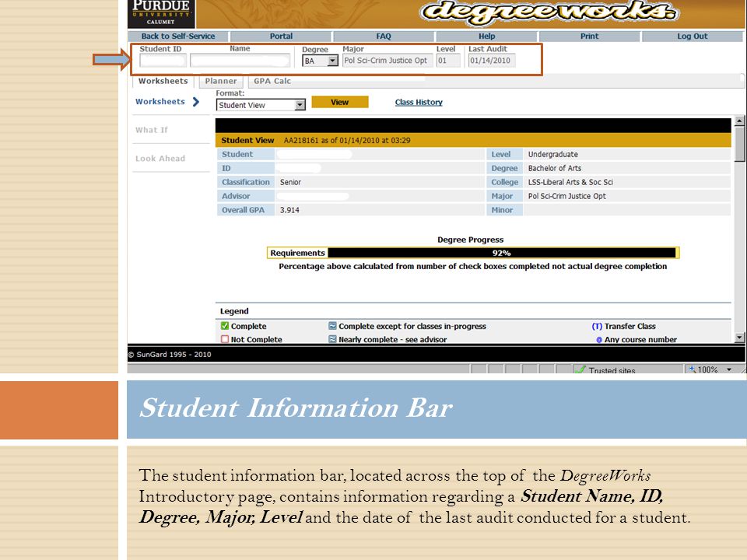The height and width of the screenshot is (560, 747).
Task: Go to the Portal menu item
Action: 281,37
